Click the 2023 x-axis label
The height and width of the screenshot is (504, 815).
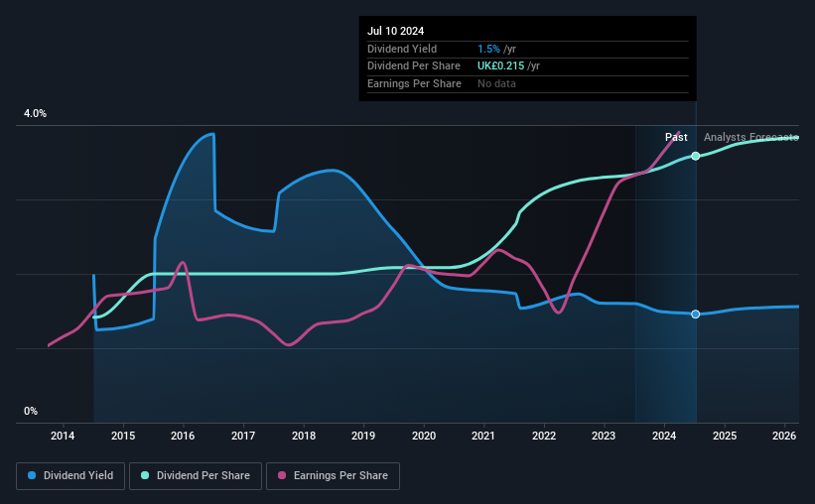[x=604, y=436]
